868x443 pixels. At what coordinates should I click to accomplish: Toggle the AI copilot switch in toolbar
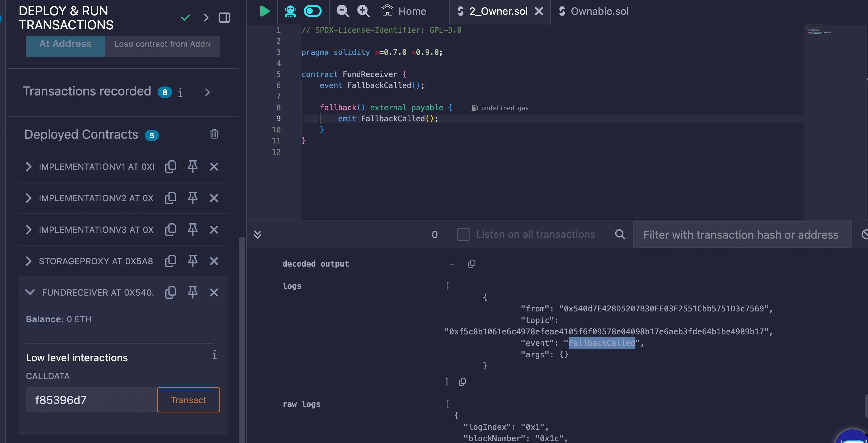pos(312,11)
